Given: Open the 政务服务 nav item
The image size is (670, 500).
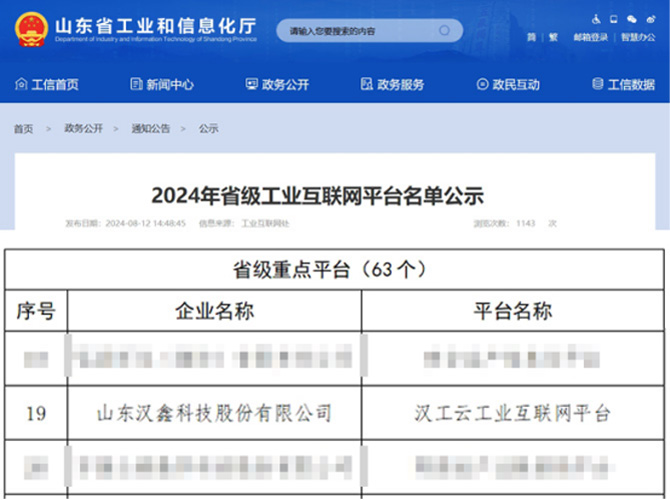Looking at the screenshot, I should [x=393, y=84].
